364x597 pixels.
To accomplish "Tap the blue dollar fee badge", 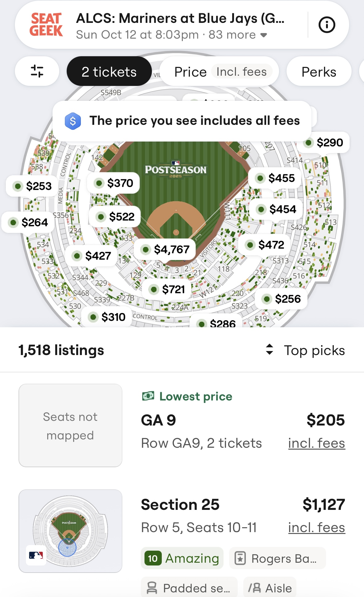I will [x=73, y=121].
